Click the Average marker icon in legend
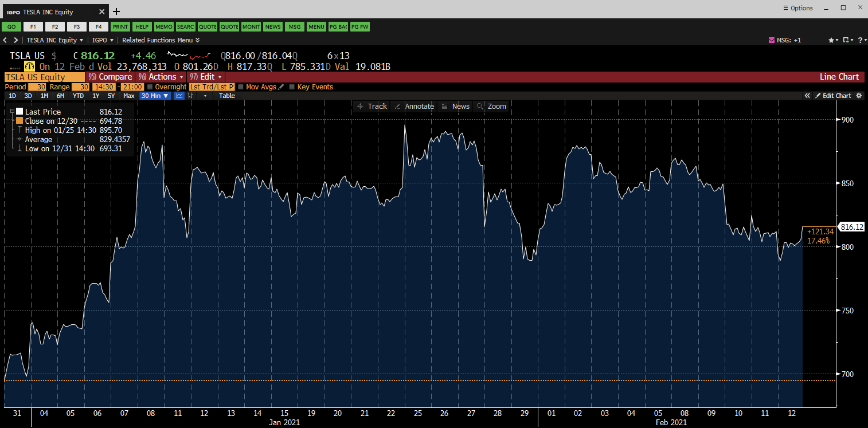868x428 pixels. 19,139
